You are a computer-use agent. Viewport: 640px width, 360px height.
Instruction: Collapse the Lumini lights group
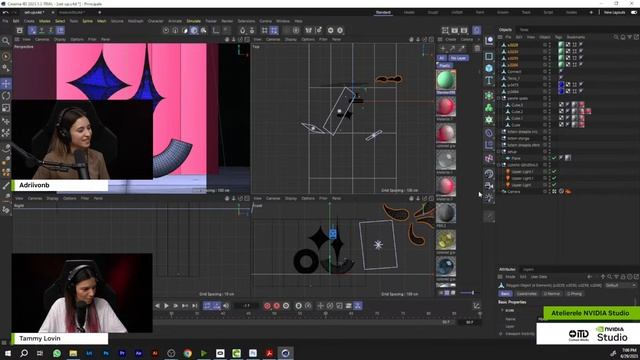[x=499, y=165]
